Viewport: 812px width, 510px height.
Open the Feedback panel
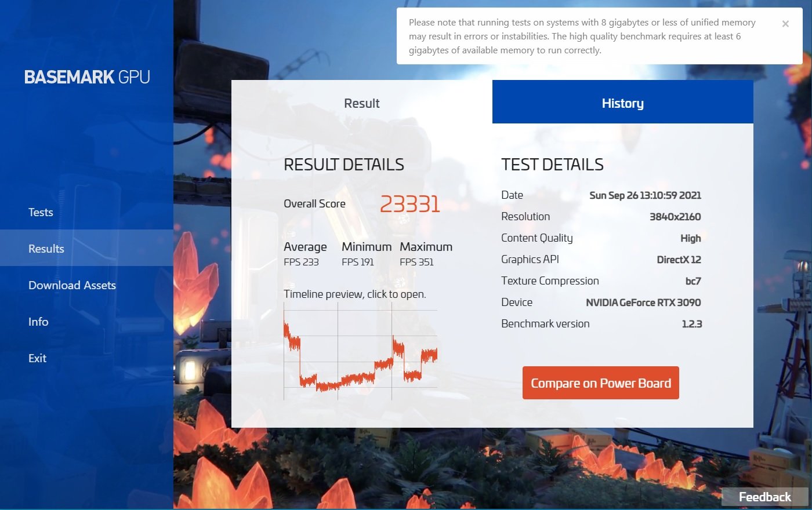pyautogui.click(x=765, y=497)
